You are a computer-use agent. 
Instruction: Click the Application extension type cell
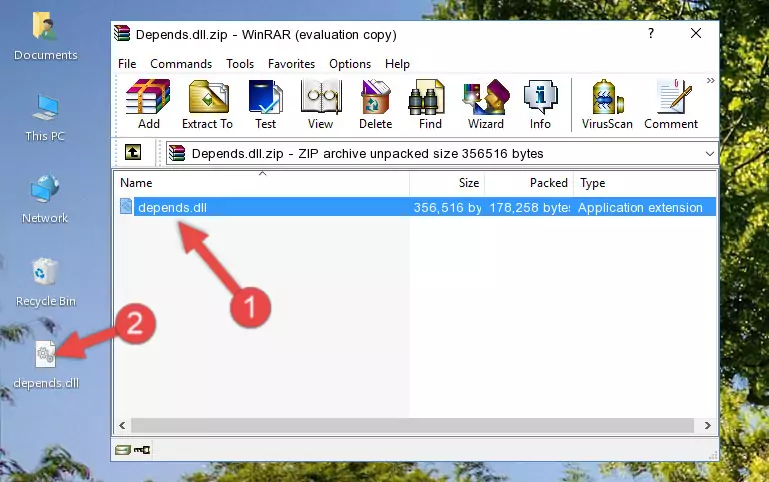pos(640,207)
